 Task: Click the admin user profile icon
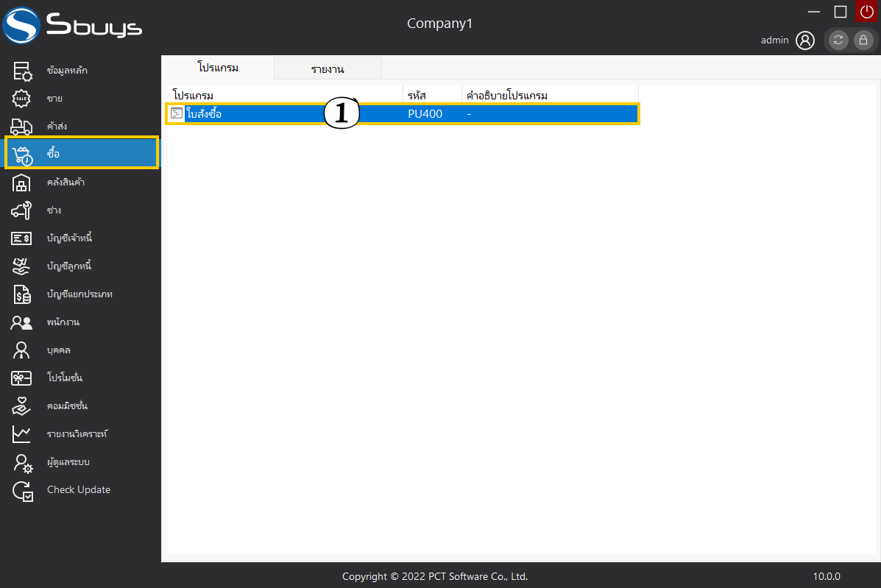pyautogui.click(x=805, y=40)
